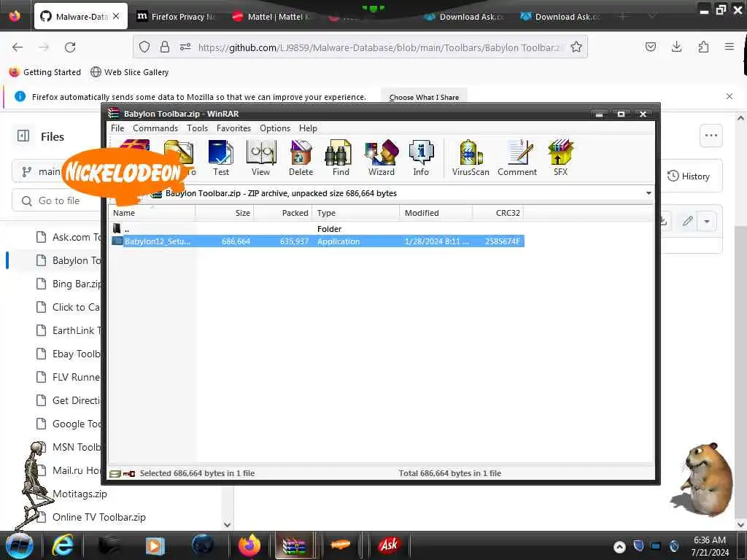Close the Malware-Database browser tab
This screenshot has width=747, height=560.
[116, 16]
